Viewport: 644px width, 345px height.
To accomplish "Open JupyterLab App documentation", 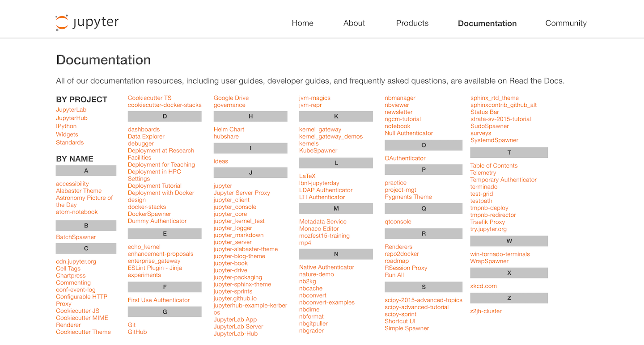I will [x=235, y=320].
